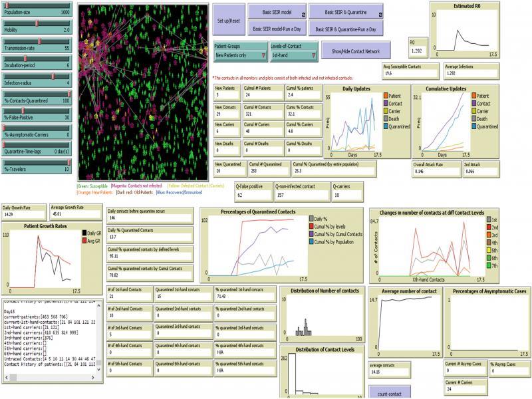Select the Carrier legend key in Cumulative Updates plot

click(x=473, y=110)
